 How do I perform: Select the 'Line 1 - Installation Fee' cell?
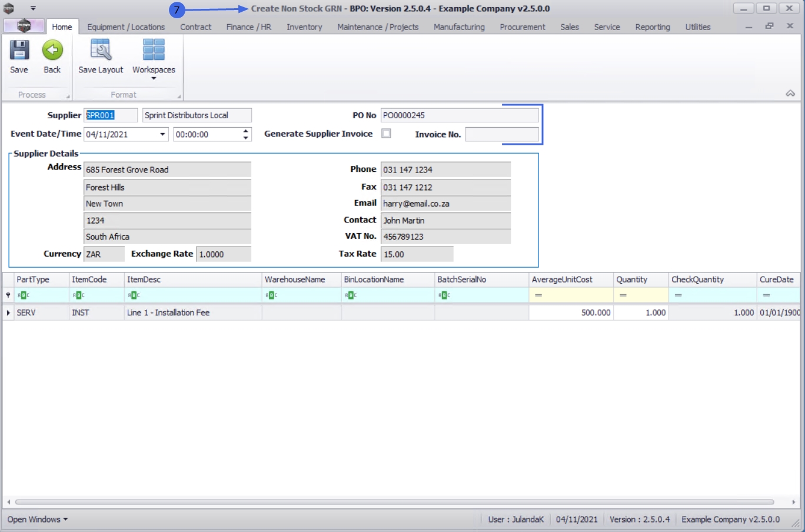point(193,312)
